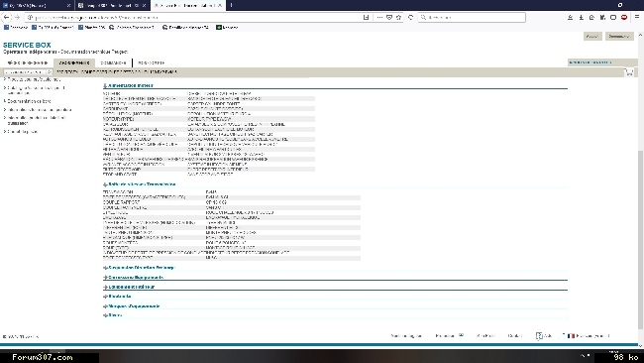Switch to the second browser tab
644x363 pixels.
point(112,5)
